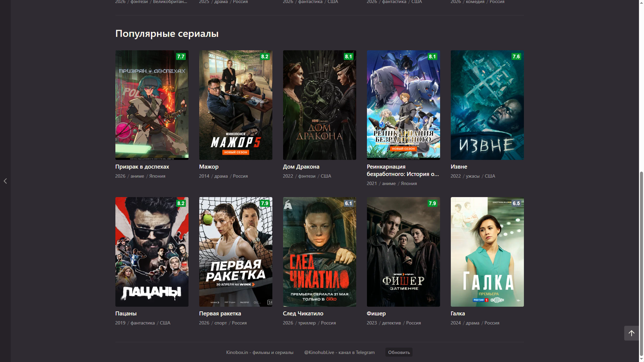644x362 pixels.
Task: Open the Извне series poster
Action: pos(487,105)
